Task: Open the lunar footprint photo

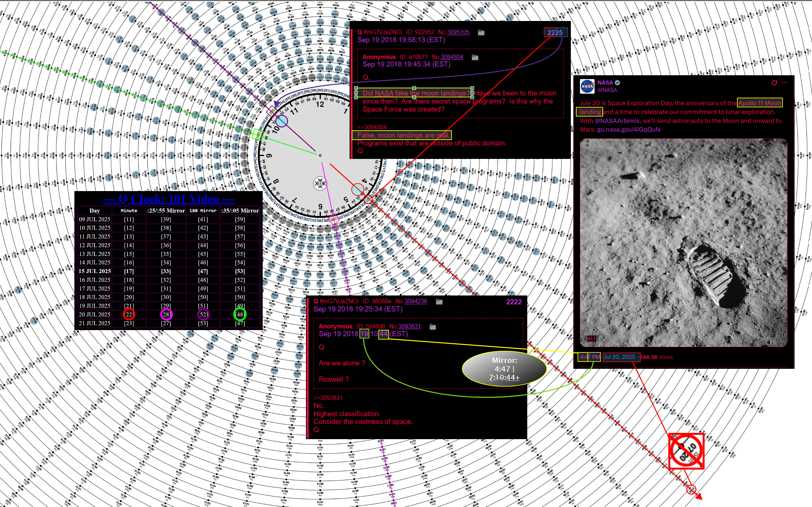Action: click(683, 243)
